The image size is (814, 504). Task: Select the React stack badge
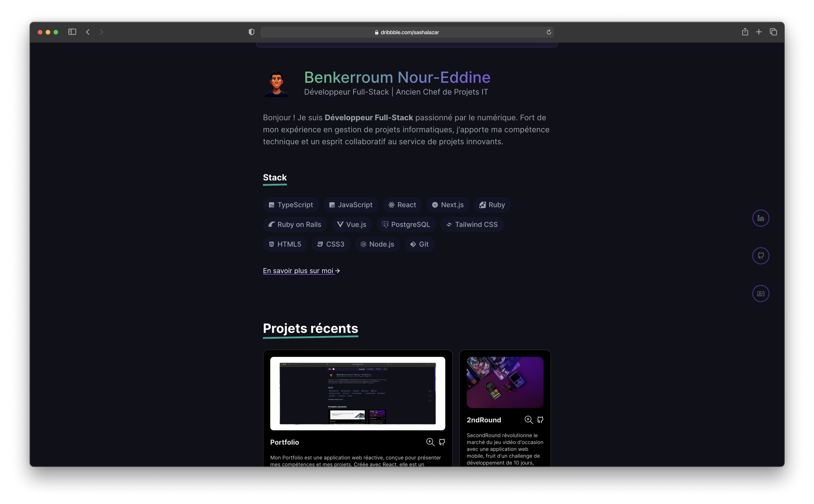[402, 205]
